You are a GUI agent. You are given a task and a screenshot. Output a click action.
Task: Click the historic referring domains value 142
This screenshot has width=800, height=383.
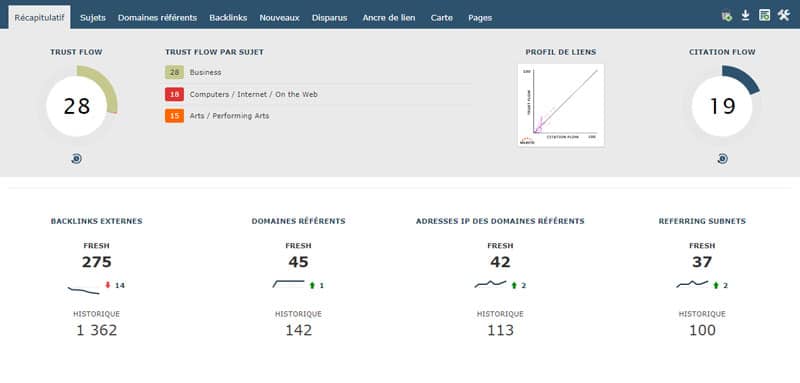pyautogui.click(x=298, y=330)
